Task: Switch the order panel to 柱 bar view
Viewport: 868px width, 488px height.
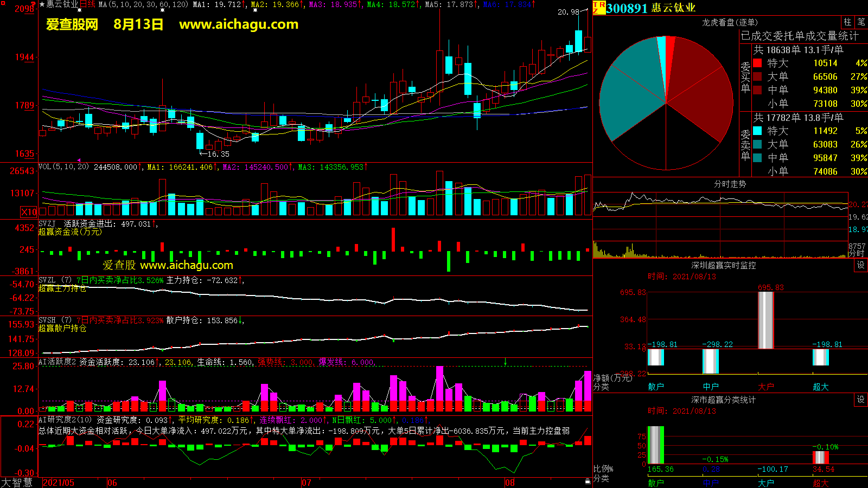Action: coord(847,22)
